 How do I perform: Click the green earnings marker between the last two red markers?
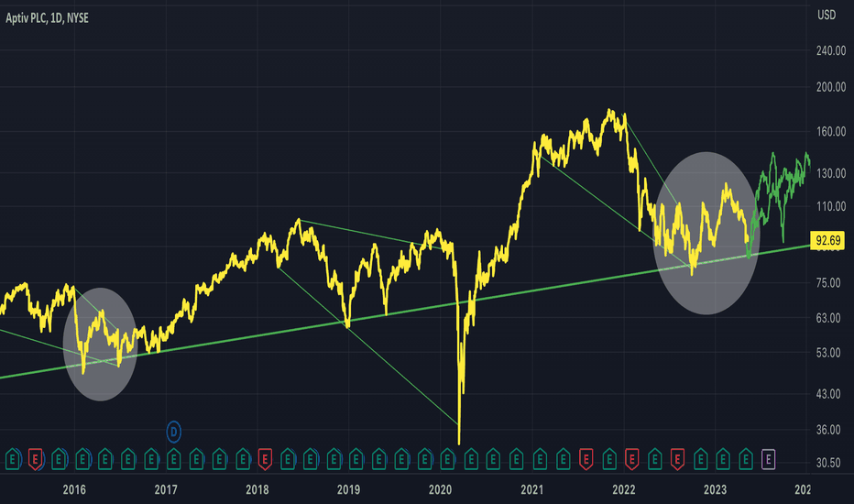click(x=654, y=459)
